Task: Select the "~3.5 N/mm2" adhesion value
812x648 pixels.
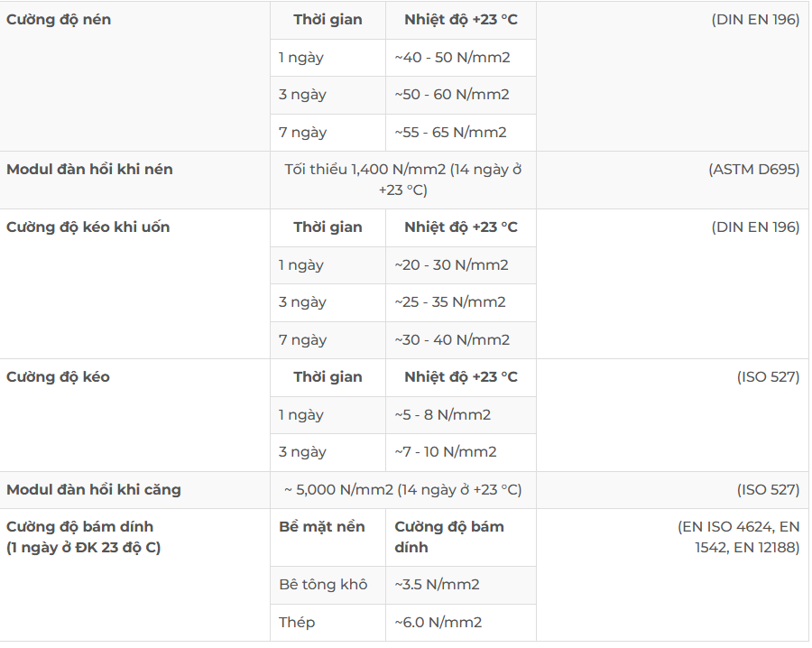Action: 438,585
